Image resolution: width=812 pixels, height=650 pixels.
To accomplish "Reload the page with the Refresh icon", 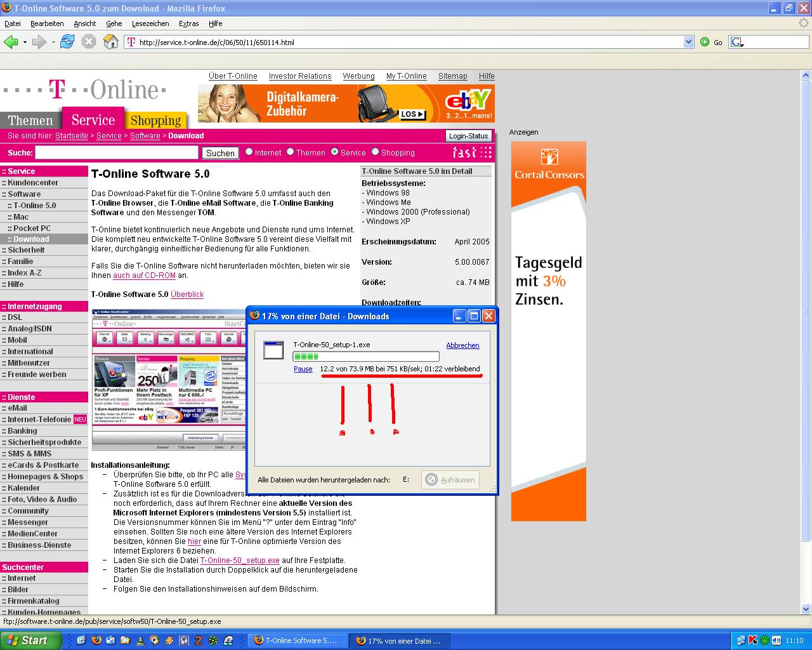I will click(x=67, y=42).
